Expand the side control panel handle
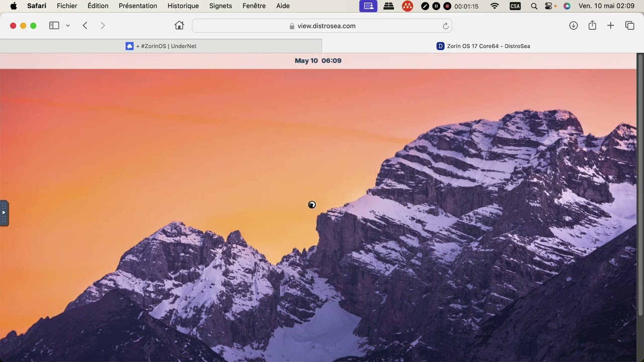 click(4, 213)
